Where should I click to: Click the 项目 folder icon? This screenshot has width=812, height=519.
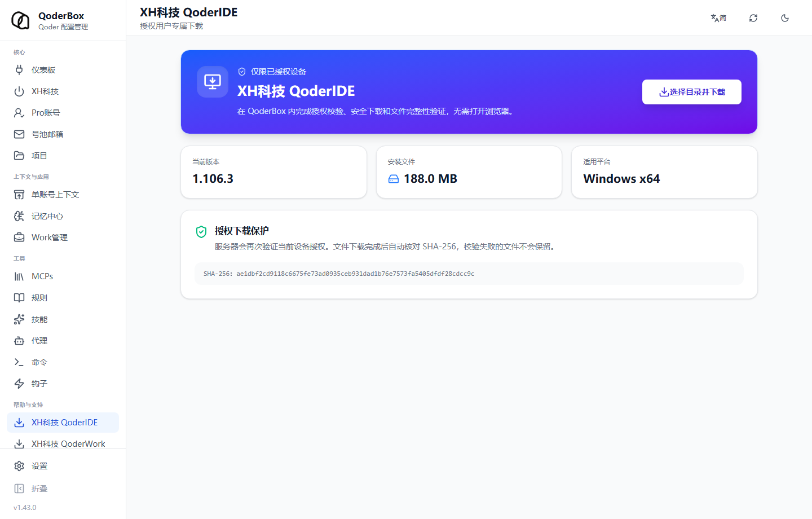coord(19,156)
